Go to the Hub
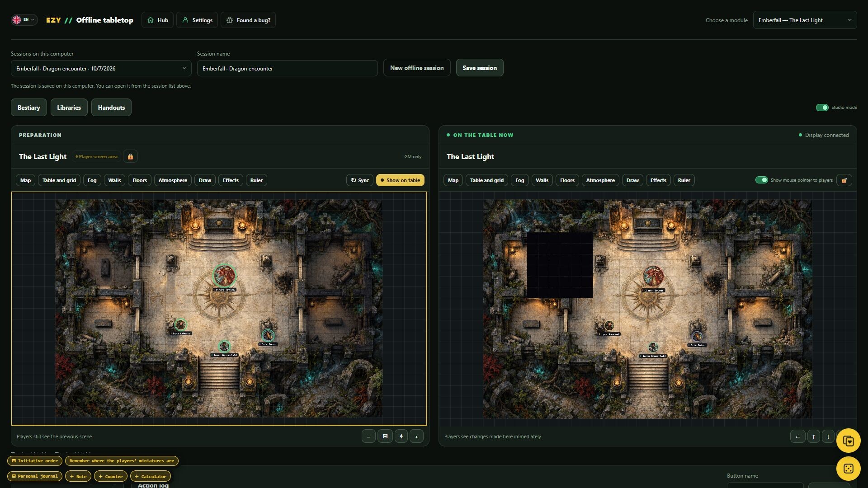868x488 pixels. [157, 20]
